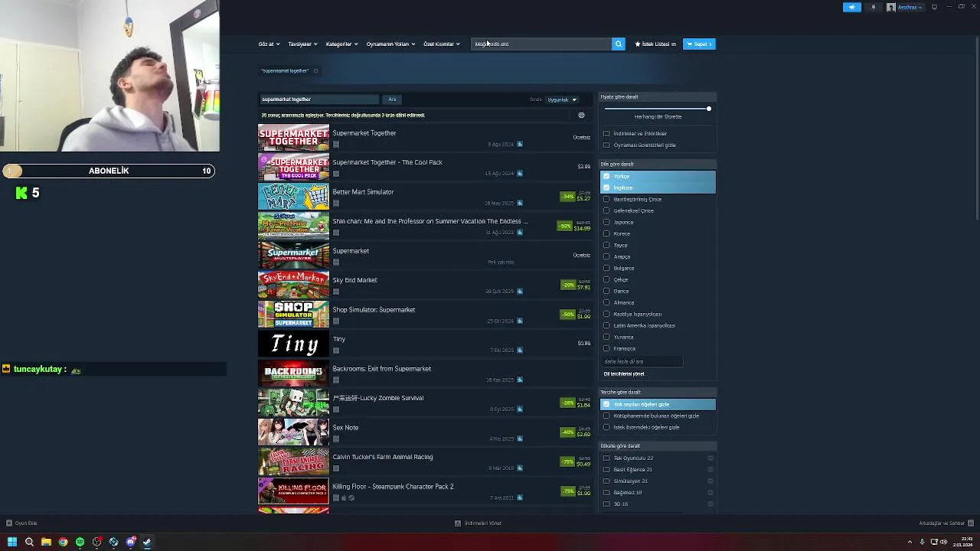The height and width of the screenshot is (551, 980).
Task: Open Dil tercihlerini yönet link
Action: point(624,374)
